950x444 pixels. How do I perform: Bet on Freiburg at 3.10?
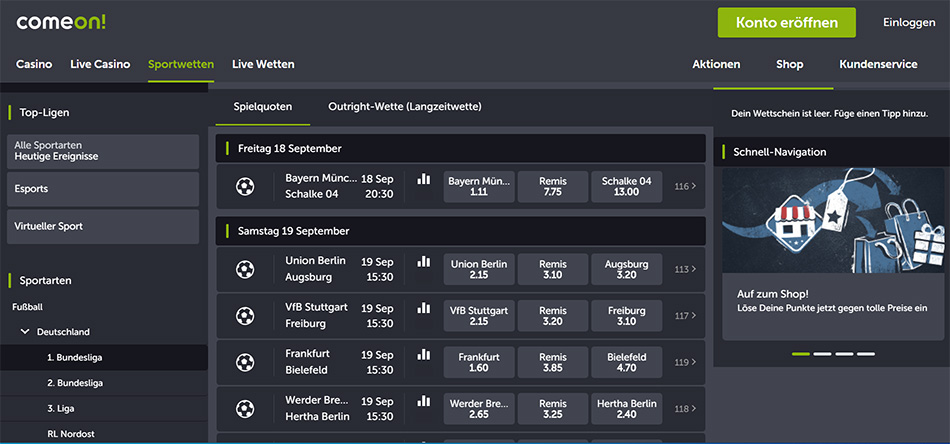(626, 316)
